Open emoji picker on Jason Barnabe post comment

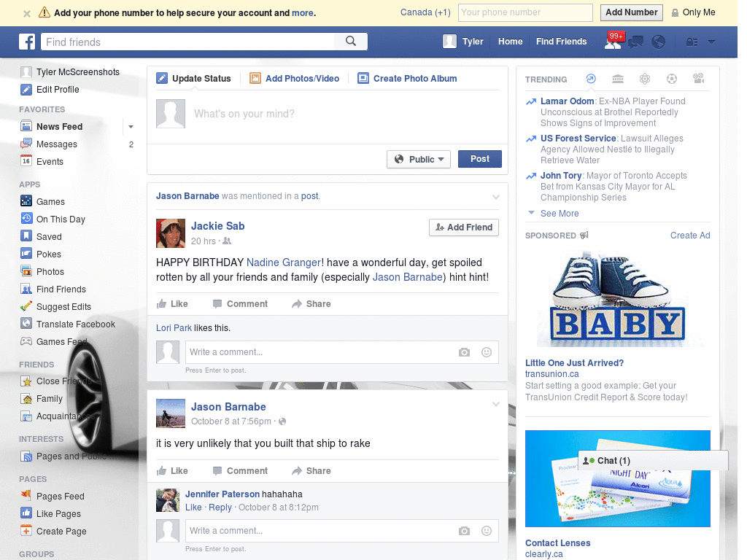pos(487,531)
